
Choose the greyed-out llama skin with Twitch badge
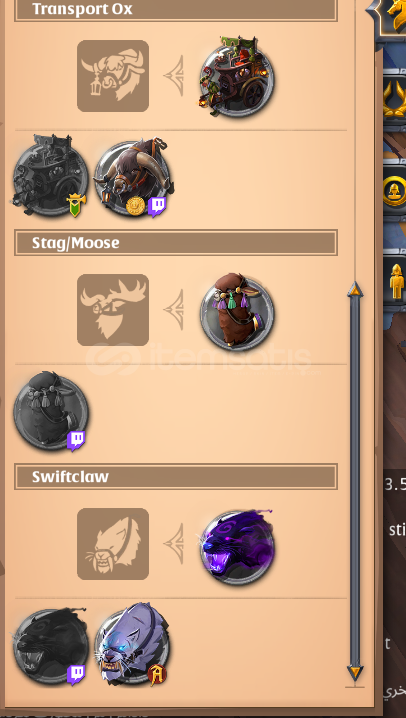coord(51,412)
